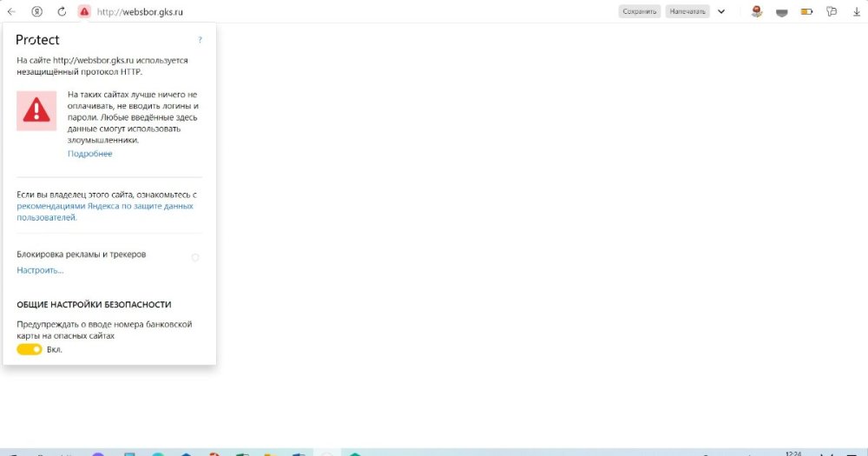The height and width of the screenshot is (456, 868).
Task: Open the map pin extension icon
Action: point(757,11)
